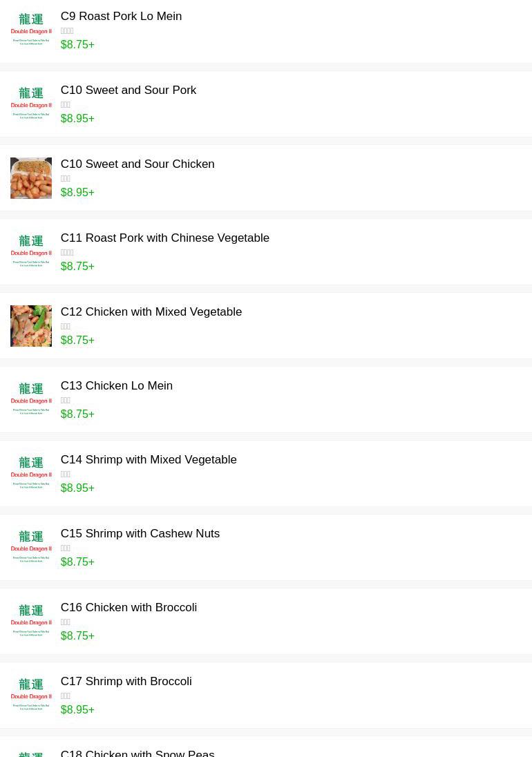Image resolution: width=532 pixels, height=757 pixels.
Task: Click the logo next to C14 Shrimp with Mixed Vegetable
Action: tap(31, 474)
